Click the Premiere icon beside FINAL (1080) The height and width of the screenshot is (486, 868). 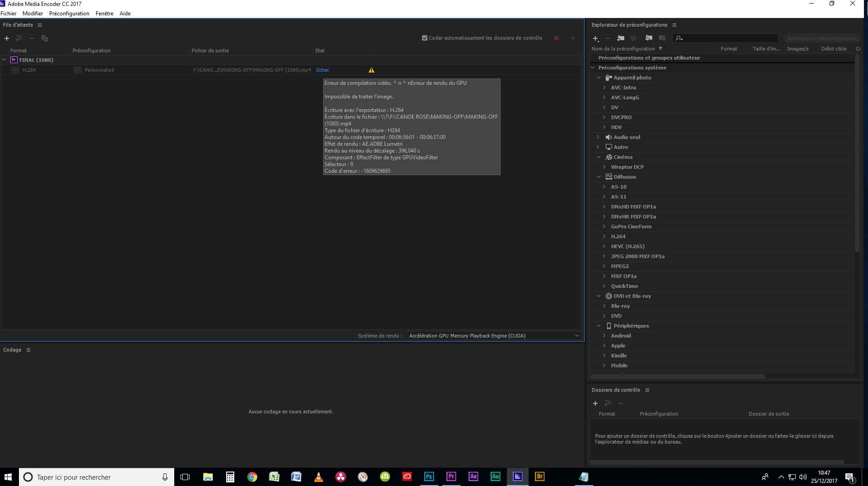(x=14, y=60)
